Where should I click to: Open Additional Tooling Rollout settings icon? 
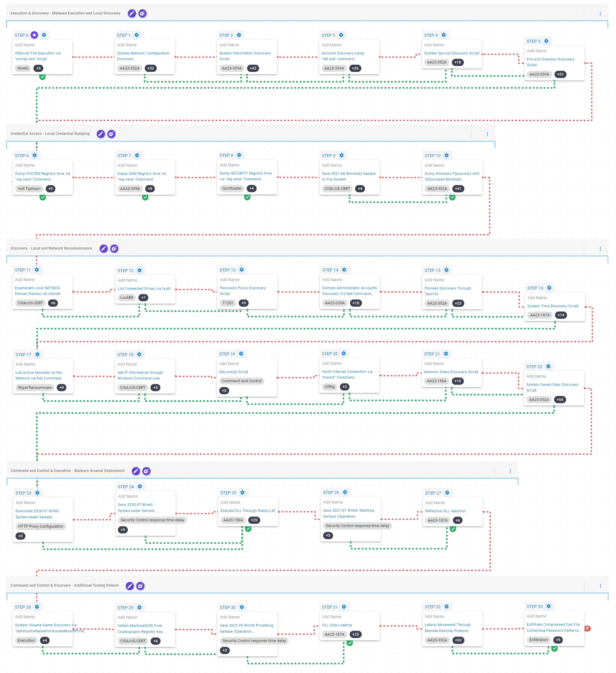tap(141, 586)
